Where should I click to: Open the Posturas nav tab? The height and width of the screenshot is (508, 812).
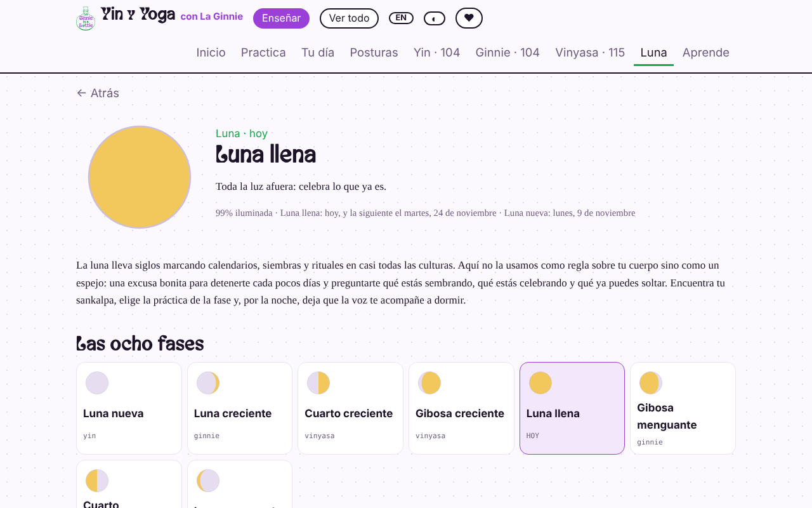(x=374, y=53)
